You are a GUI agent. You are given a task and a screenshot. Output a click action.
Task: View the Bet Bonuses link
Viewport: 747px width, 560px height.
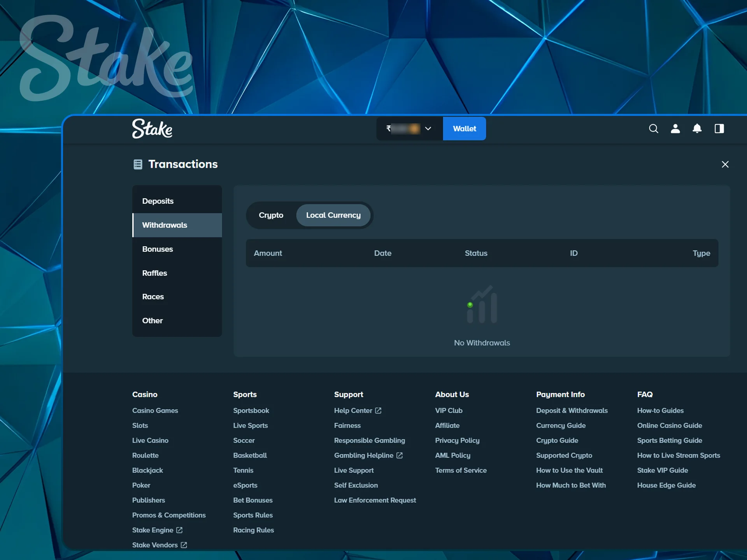coord(253,500)
